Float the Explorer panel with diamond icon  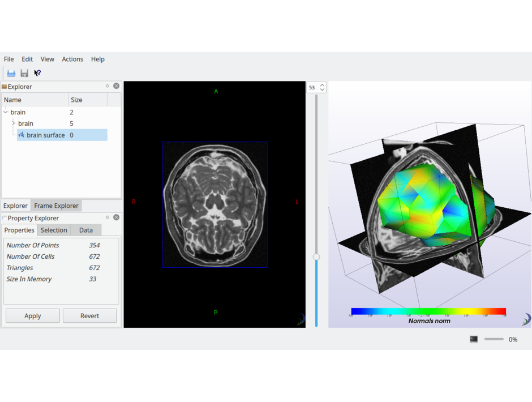pos(108,86)
